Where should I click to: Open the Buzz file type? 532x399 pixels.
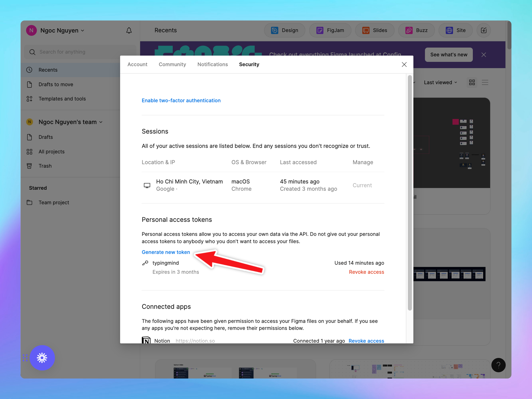(x=416, y=30)
